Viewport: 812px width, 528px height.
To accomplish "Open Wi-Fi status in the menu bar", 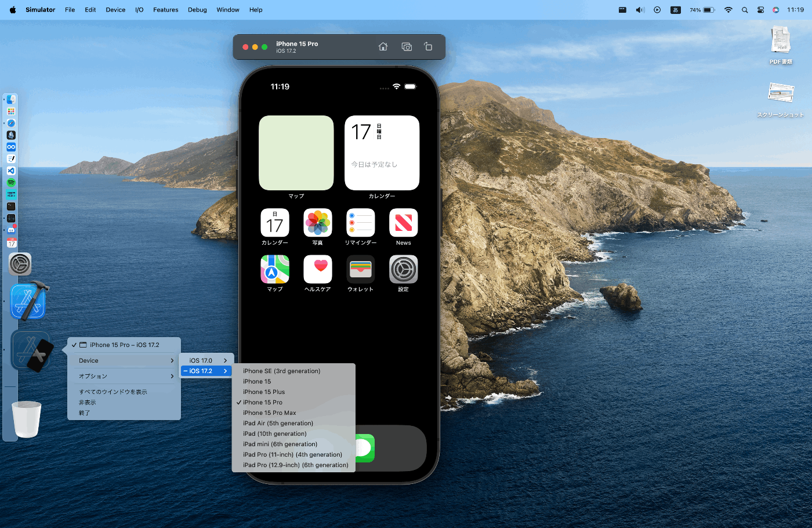I will click(x=728, y=10).
